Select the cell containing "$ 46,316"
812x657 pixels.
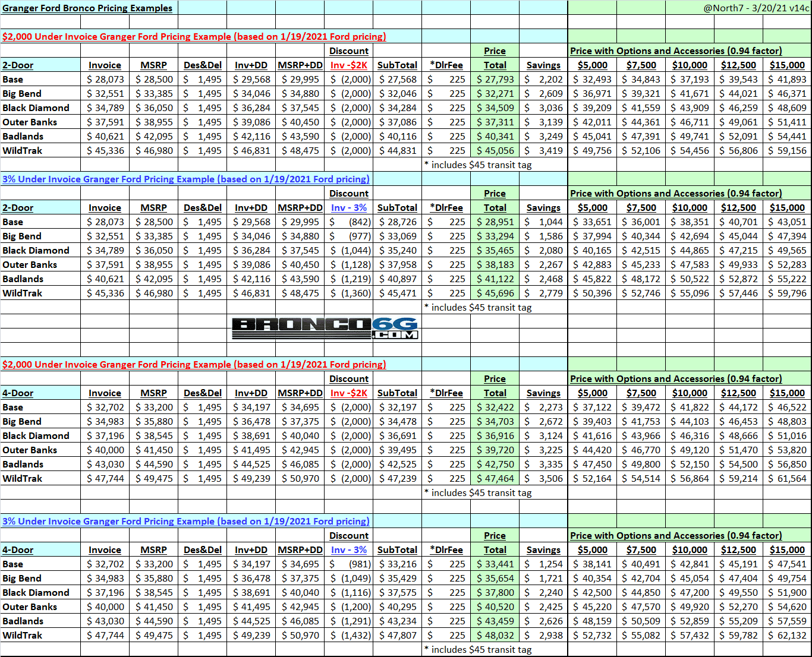[x=690, y=436]
